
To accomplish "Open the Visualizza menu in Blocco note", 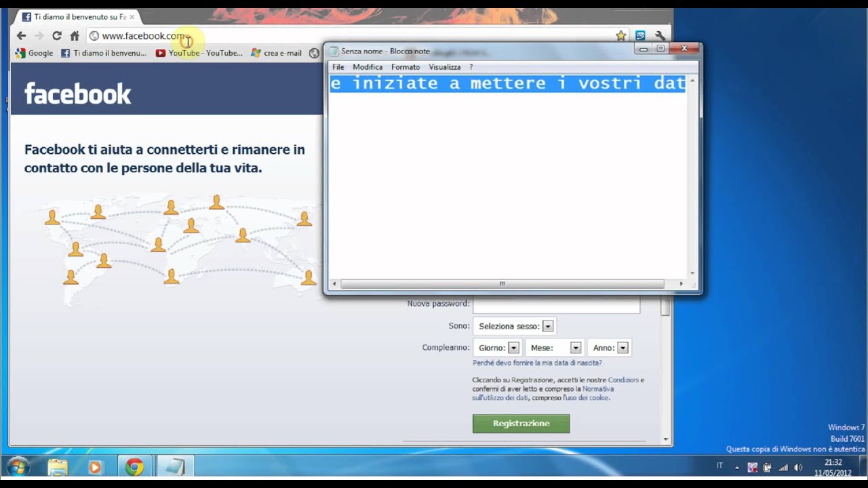I will click(x=445, y=67).
